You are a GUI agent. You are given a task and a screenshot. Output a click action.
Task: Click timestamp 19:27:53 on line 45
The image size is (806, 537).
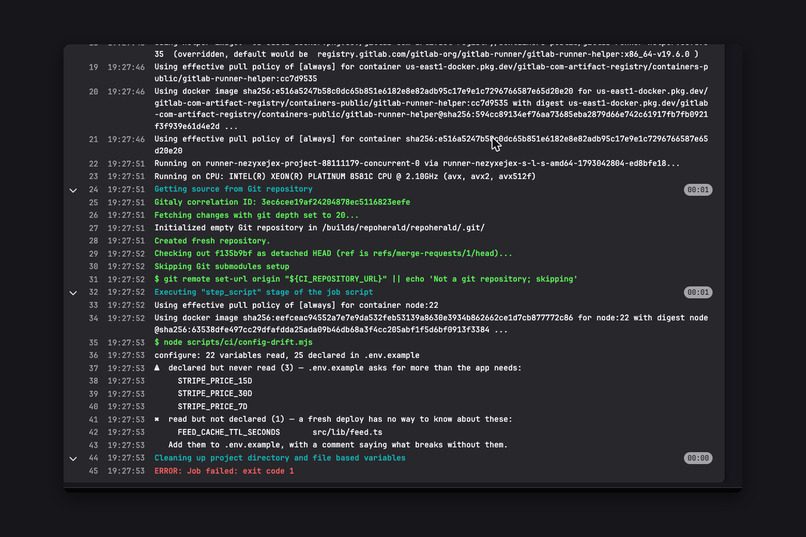pos(126,471)
